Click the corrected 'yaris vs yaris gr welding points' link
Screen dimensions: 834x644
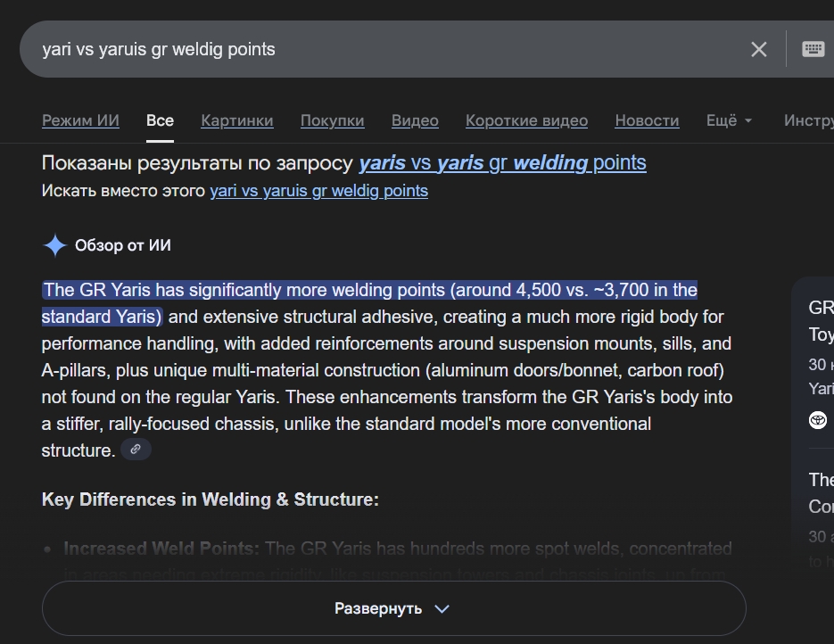coord(502,163)
